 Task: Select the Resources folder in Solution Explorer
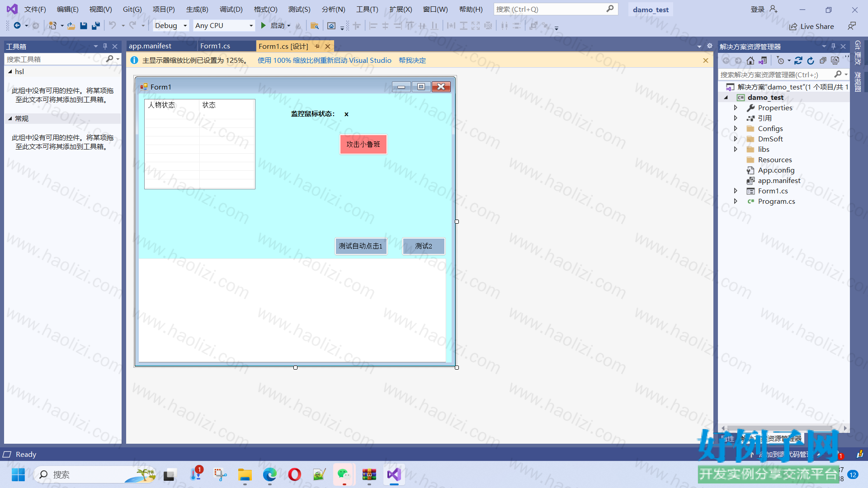[775, 160]
